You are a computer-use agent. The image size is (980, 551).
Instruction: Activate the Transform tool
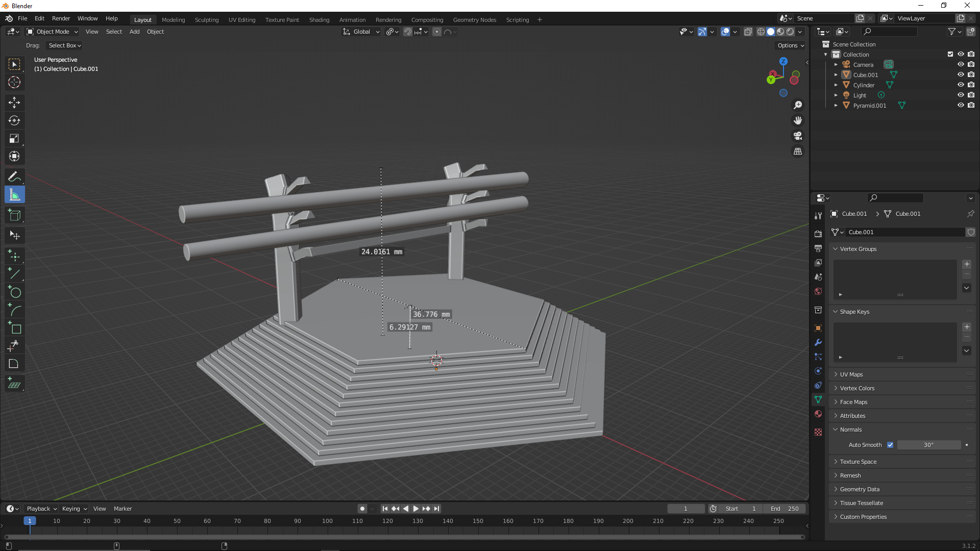click(14, 156)
